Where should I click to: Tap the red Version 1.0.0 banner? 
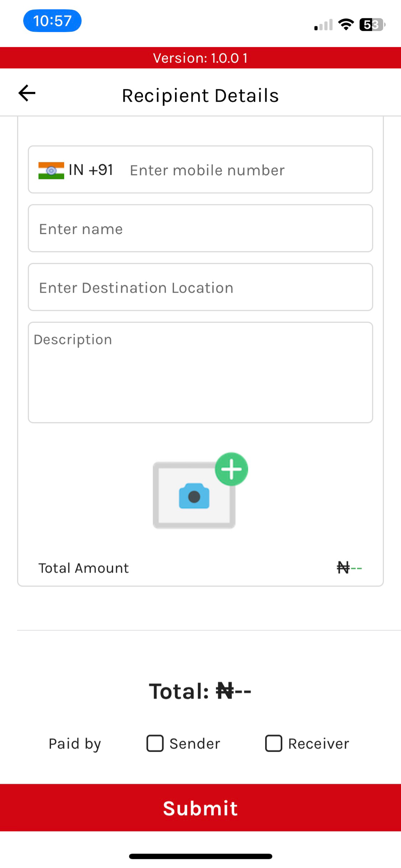tap(200, 58)
